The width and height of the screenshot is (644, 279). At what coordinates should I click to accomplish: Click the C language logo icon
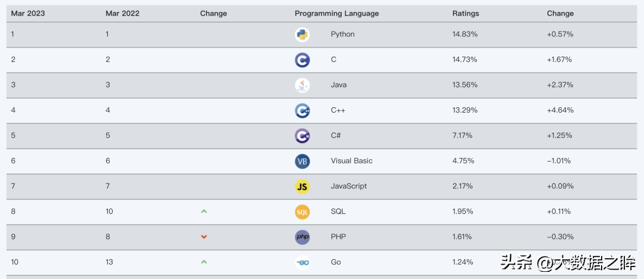click(302, 60)
